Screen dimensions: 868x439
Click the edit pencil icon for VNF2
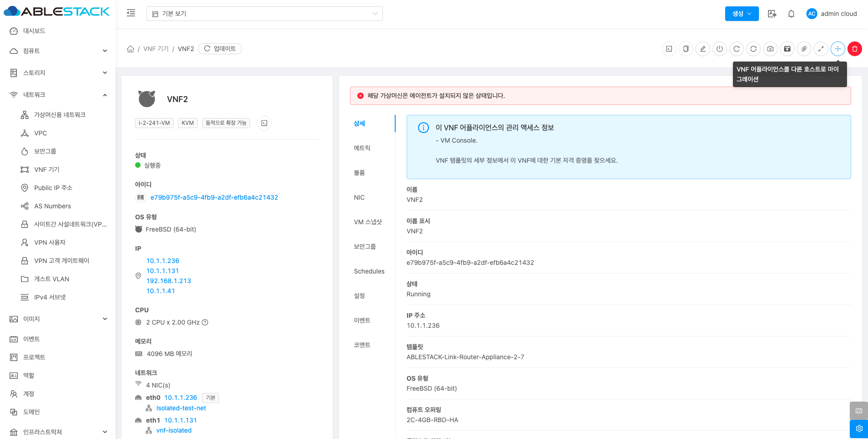pos(703,49)
